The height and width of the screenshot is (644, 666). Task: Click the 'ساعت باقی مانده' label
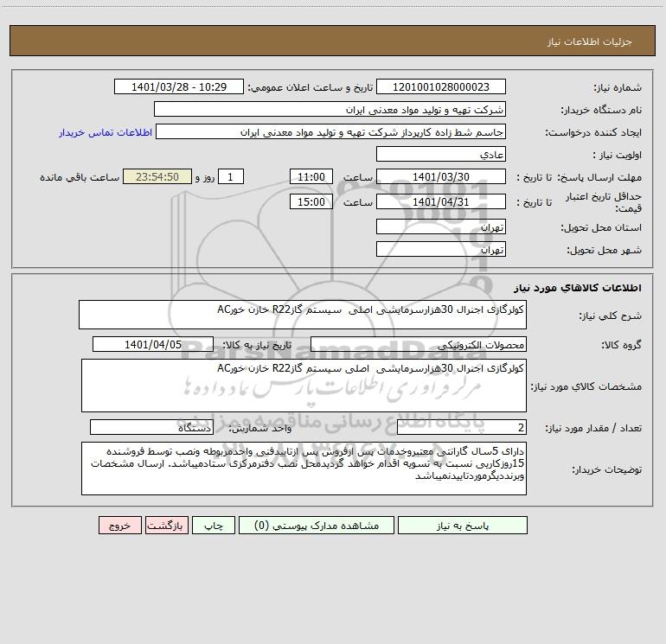80,177
